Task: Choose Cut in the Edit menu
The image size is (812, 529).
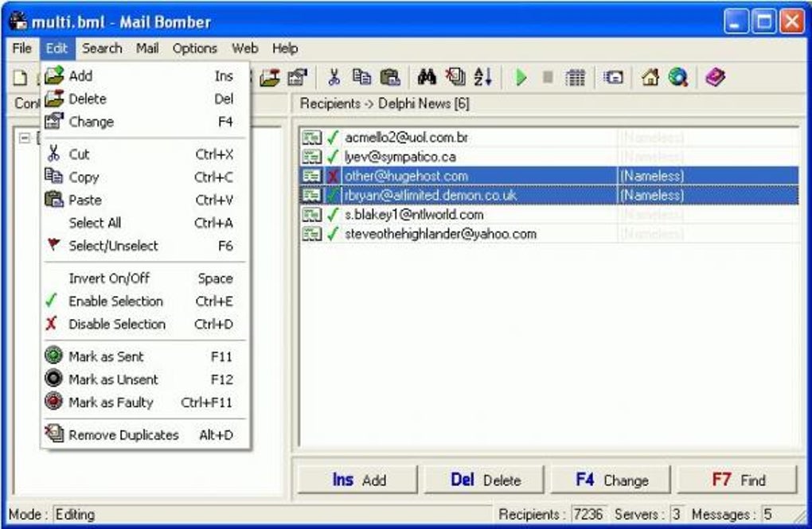Action: tap(145, 154)
